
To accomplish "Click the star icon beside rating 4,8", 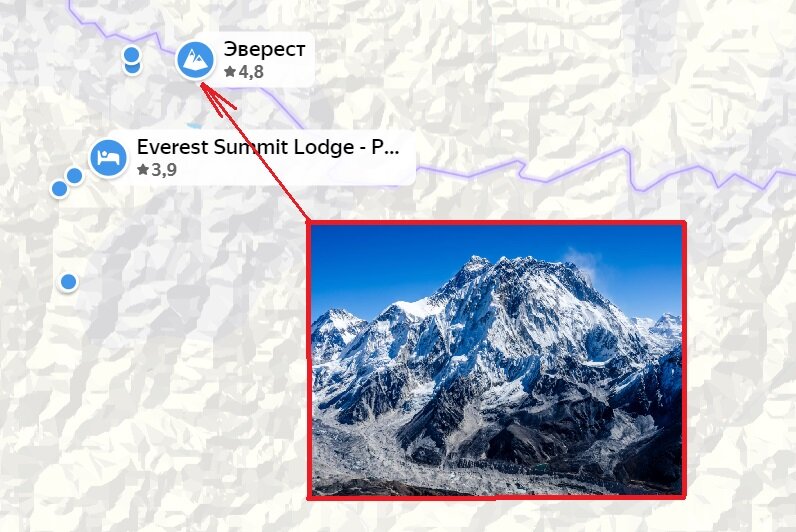I will 230,72.
